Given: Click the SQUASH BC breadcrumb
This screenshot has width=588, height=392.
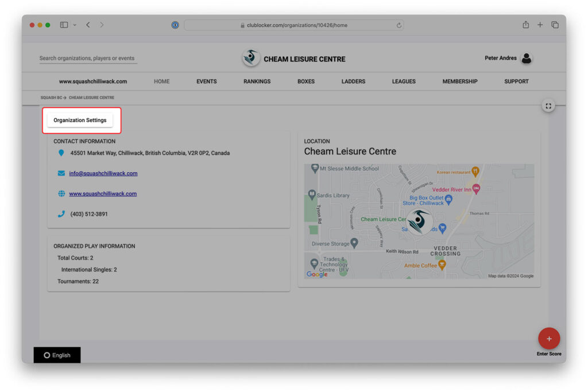Looking at the screenshot, I should 51,98.
